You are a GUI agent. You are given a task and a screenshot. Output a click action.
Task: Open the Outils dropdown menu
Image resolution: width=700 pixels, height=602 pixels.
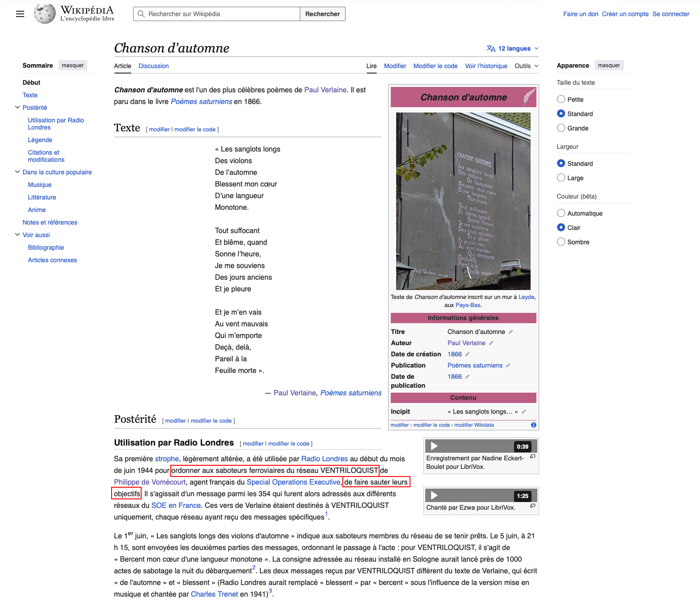click(x=527, y=66)
